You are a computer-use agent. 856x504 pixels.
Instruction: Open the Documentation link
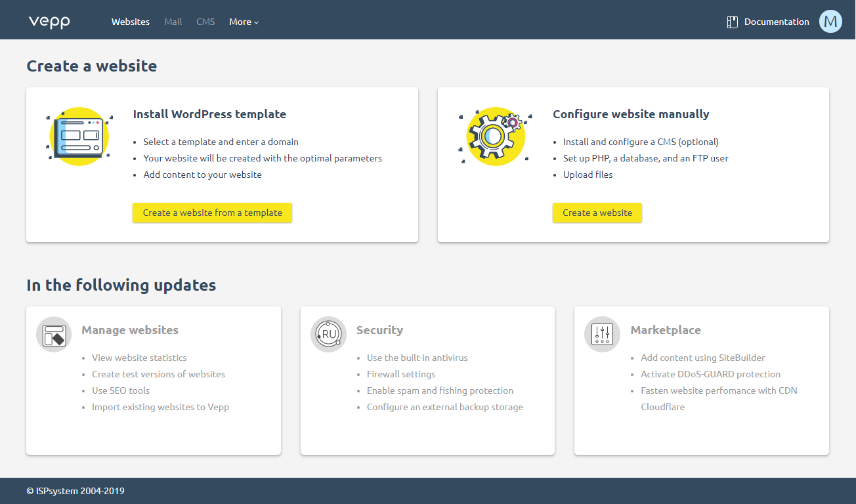(777, 22)
